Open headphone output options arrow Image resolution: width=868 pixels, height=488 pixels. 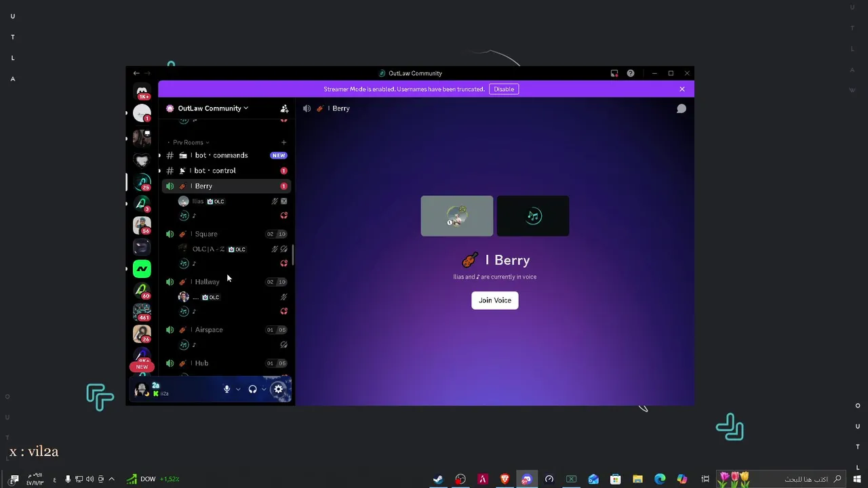click(x=264, y=389)
